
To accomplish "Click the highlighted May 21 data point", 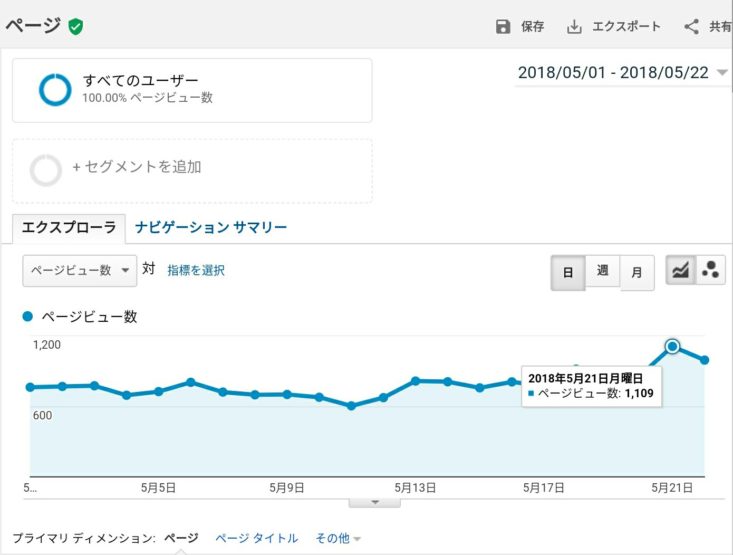I will click(672, 346).
